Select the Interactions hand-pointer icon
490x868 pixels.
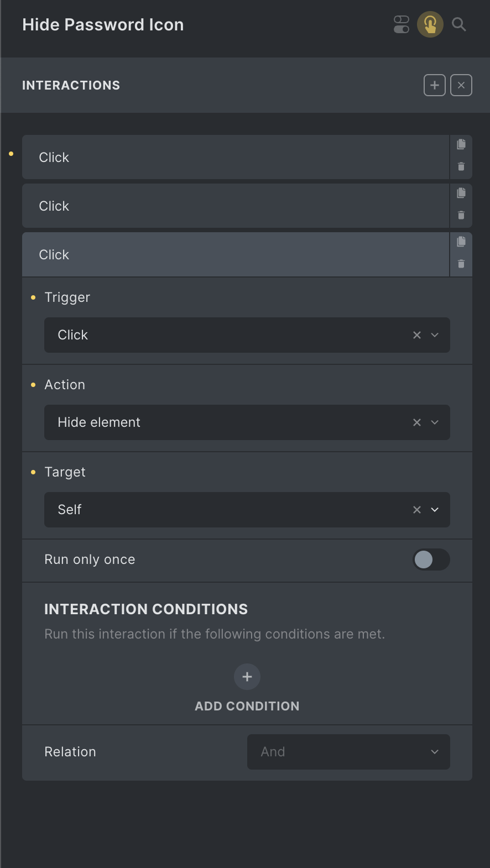click(430, 24)
